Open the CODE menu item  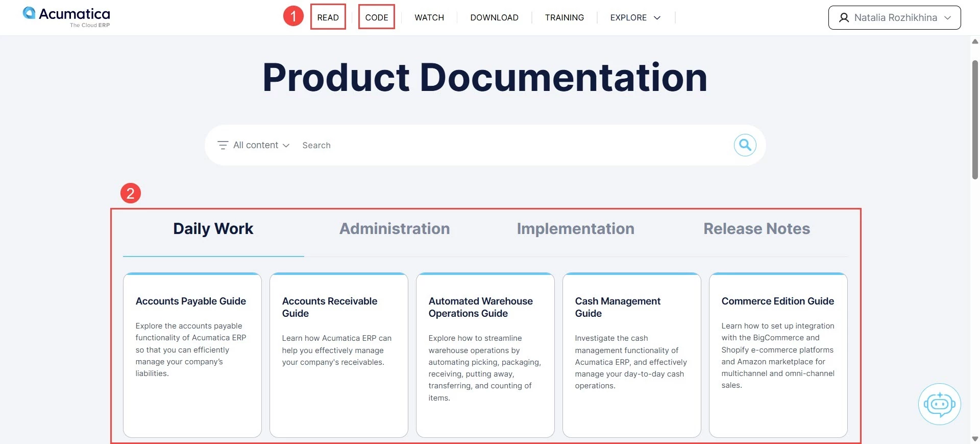(377, 17)
